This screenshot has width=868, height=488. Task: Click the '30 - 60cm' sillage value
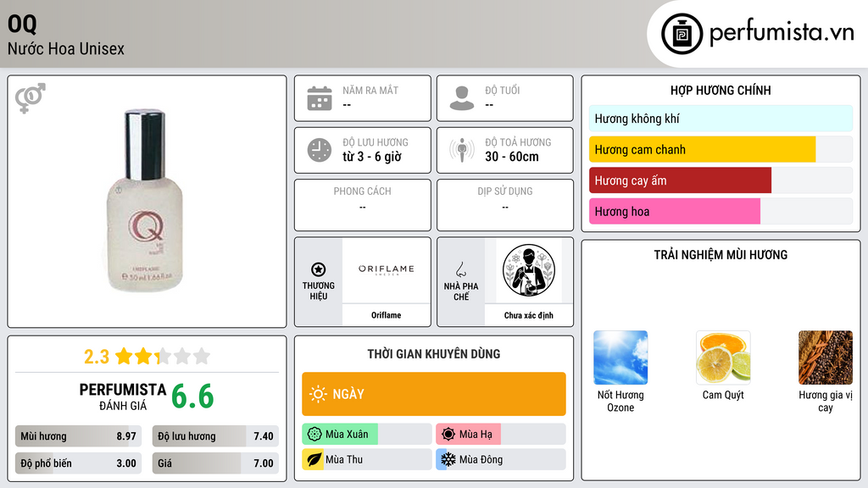[512, 157]
